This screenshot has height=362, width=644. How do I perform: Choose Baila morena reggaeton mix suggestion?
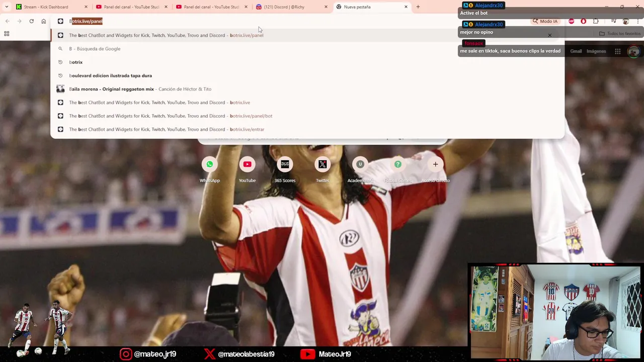307,89
